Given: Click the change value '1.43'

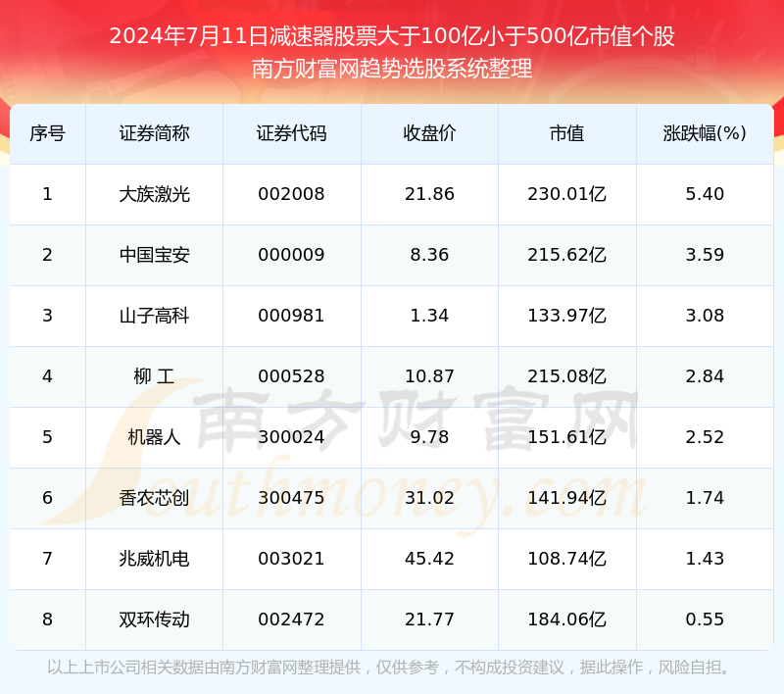Looking at the screenshot, I should [705, 559].
